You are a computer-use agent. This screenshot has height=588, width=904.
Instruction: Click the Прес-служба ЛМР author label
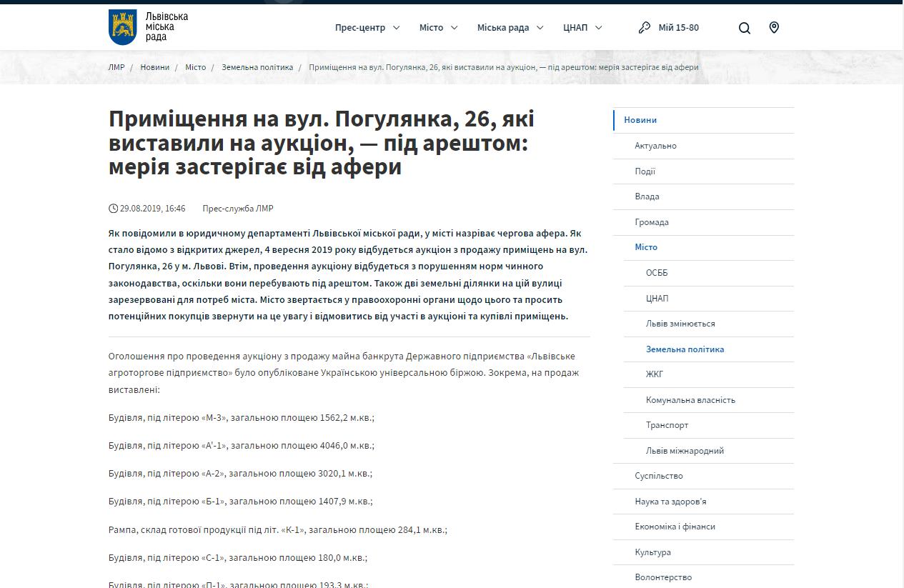(x=238, y=209)
